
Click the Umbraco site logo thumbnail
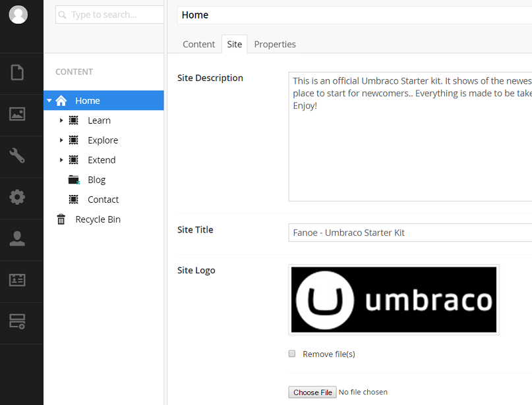tap(394, 300)
